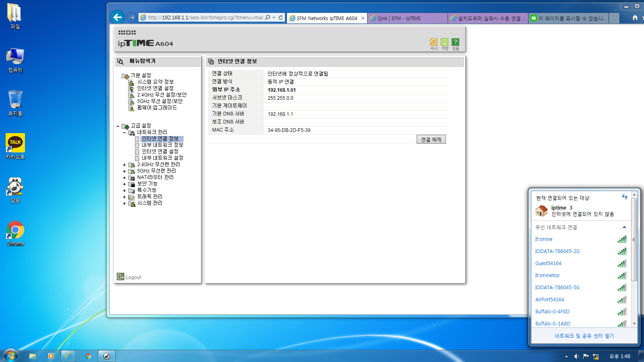
Task: Click the refresh networks icon in wireless popup
Action: click(624, 197)
